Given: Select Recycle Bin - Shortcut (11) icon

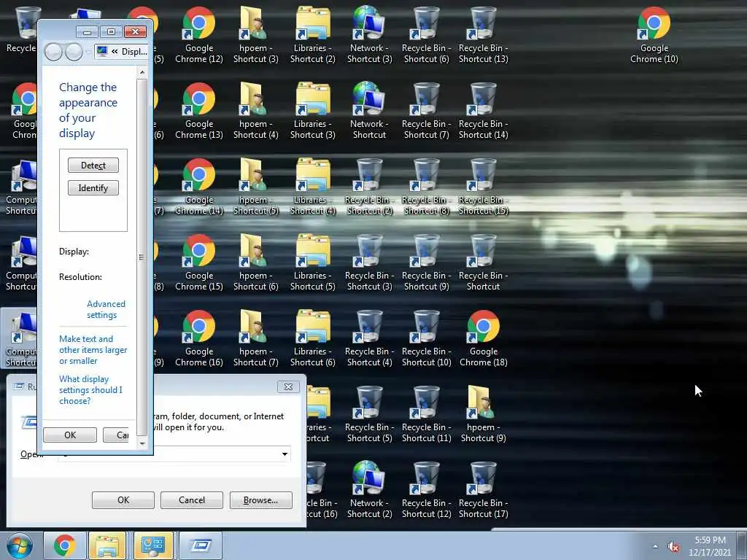Looking at the screenshot, I should coord(426,414).
